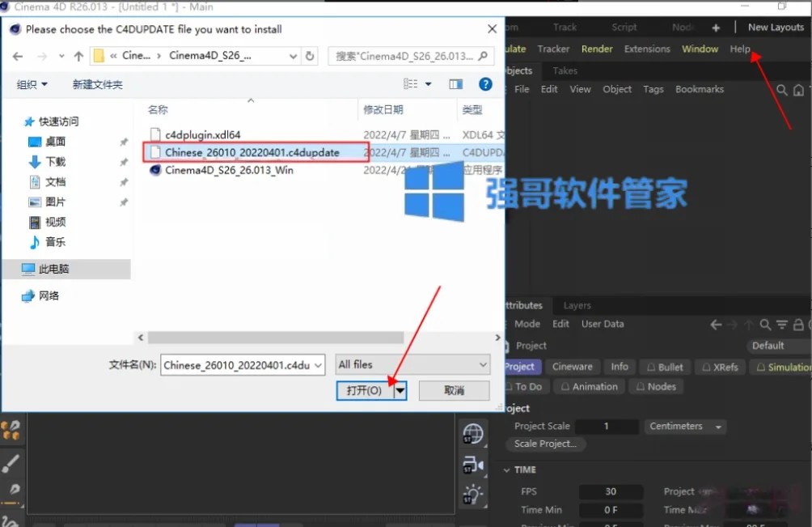Image resolution: width=812 pixels, height=527 pixels.
Task: Click Attributes back arrow icon
Action: click(x=716, y=325)
